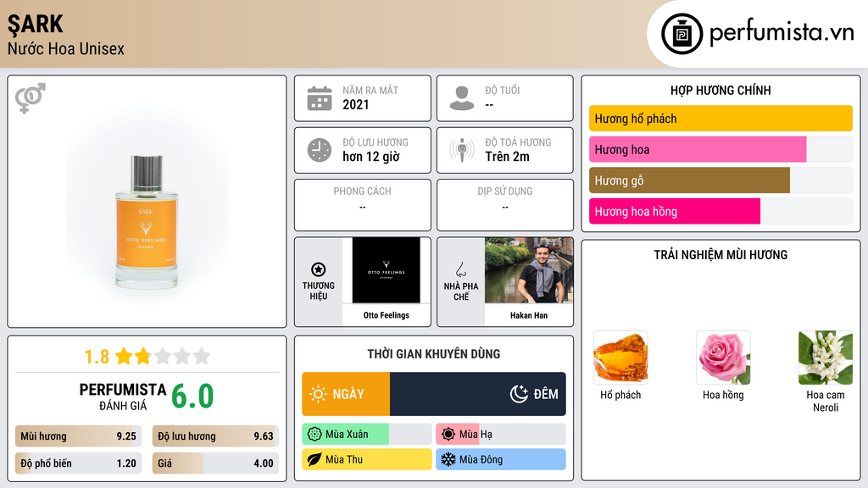This screenshot has height=488, width=868.
Task: Click the ŞARK perfume title
Action: (36, 24)
